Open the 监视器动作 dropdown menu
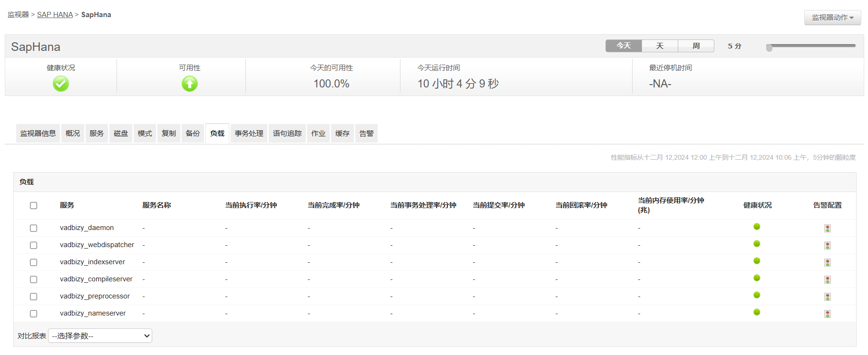The width and height of the screenshot is (868, 355). 832,18
